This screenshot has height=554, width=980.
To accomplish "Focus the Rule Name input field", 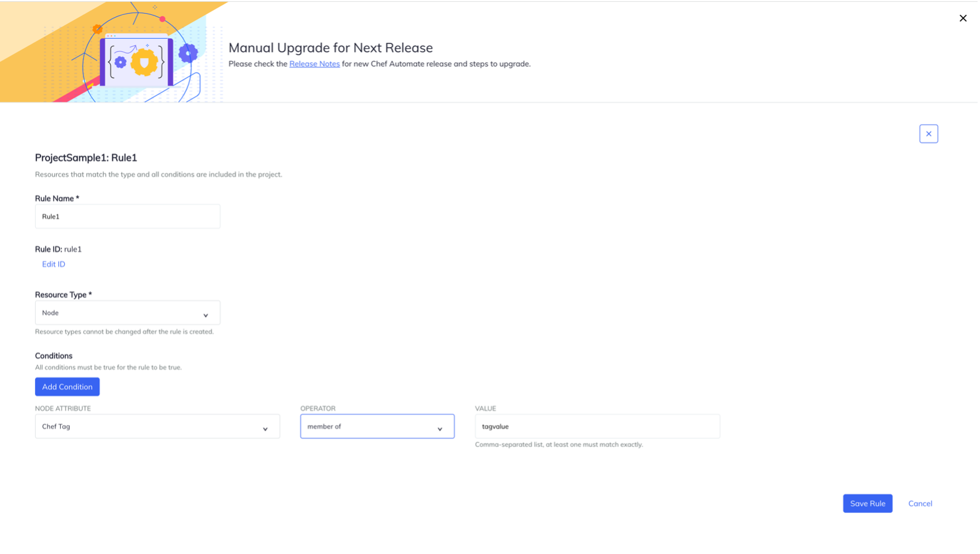I will [x=127, y=217].
